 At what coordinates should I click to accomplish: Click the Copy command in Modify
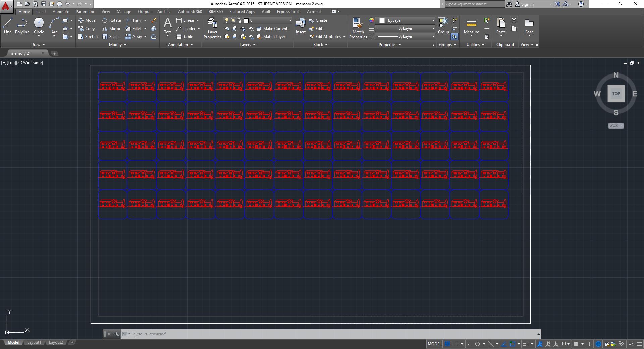[87, 29]
